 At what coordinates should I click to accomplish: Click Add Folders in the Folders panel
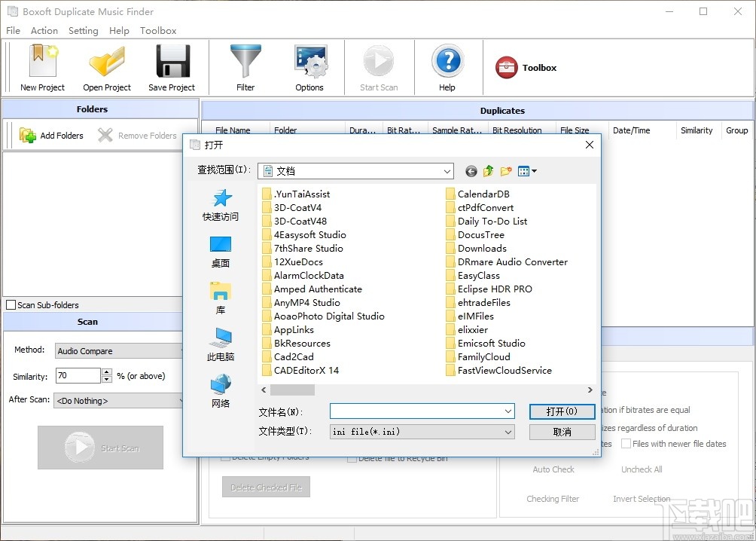[x=52, y=135]
